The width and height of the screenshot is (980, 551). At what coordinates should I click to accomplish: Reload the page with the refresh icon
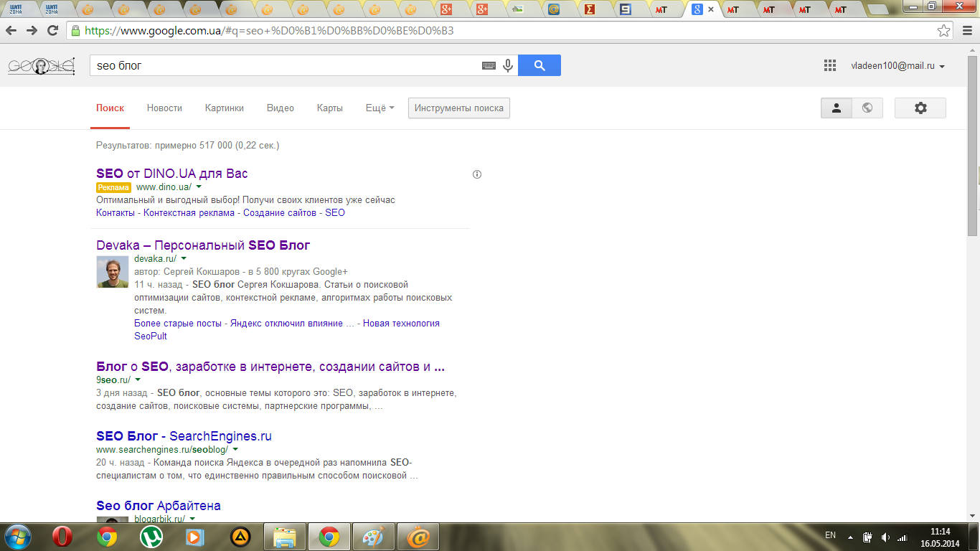point(52,31)
